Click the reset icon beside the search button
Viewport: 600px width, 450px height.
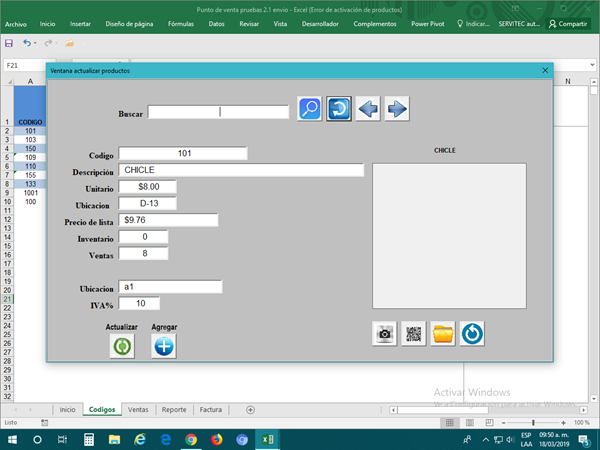coord(339,109)
